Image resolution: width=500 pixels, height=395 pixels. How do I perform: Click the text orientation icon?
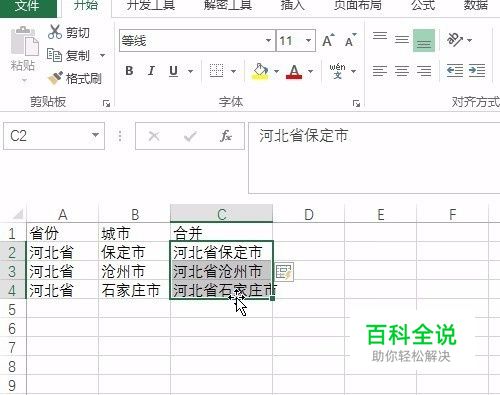[x=454, y=40]
